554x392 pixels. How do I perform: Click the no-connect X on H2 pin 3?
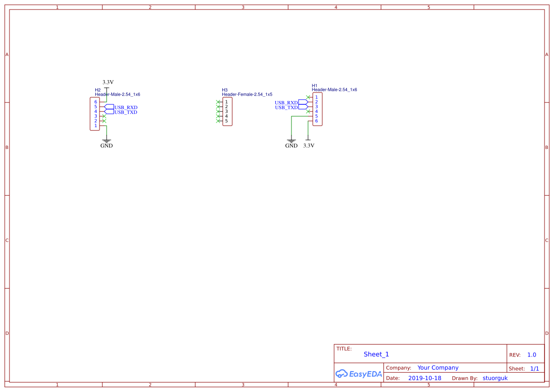coord(104,116)
